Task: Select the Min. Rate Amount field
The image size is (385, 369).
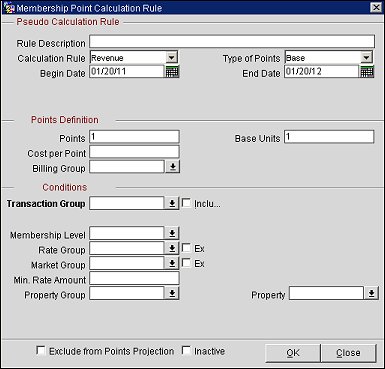Action: [x=134, y=278]
